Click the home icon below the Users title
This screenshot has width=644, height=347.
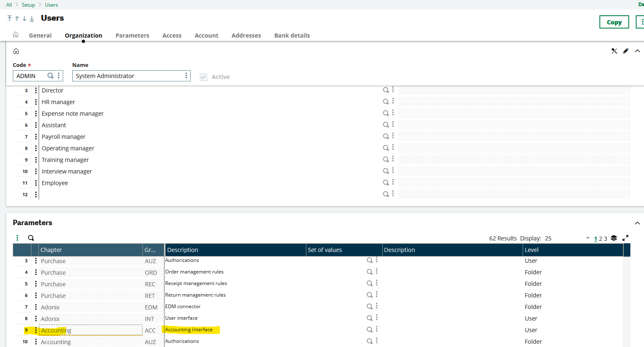(16, 35)
